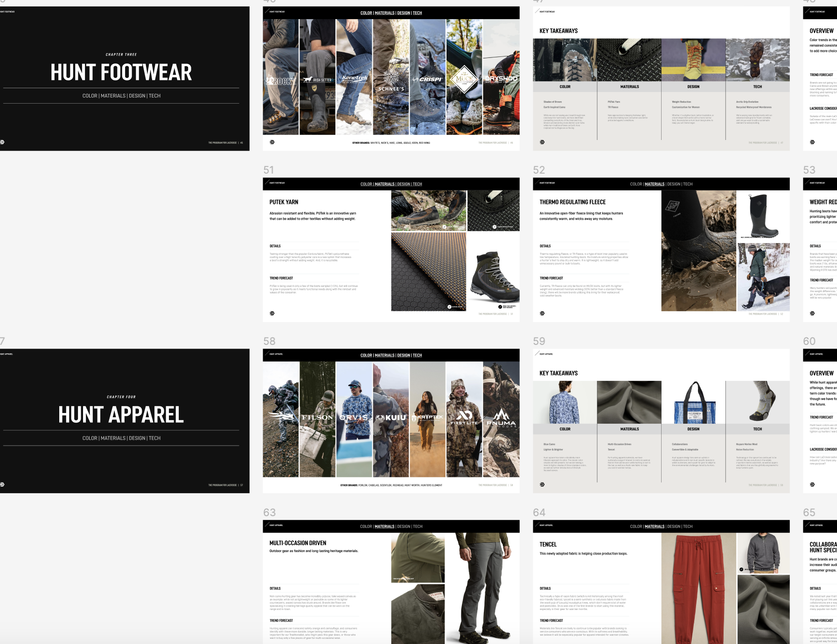Click TECH in apparel brands slide header

[x=417, y=356]
